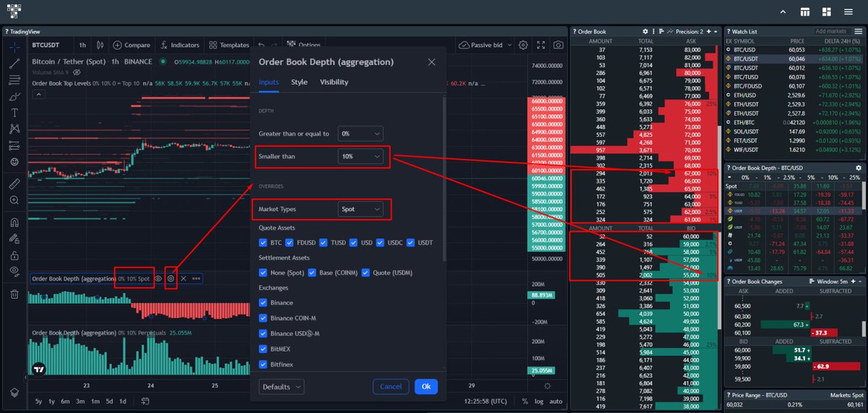Image resolution: width=868 pixels, height=413 pixels.
Task: Click the Ok button
Action: pyautogui.click(x=425, y=387)
